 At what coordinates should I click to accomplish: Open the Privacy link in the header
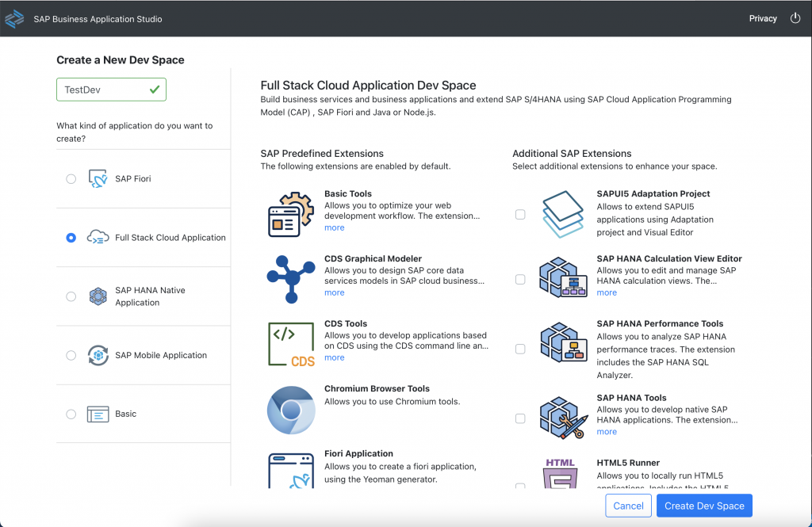(x=763, y=19)
